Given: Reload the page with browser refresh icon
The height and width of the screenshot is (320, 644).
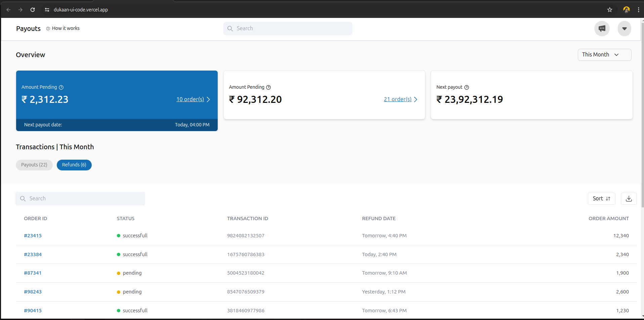Looking at the screenshot, I should [33, 10].
